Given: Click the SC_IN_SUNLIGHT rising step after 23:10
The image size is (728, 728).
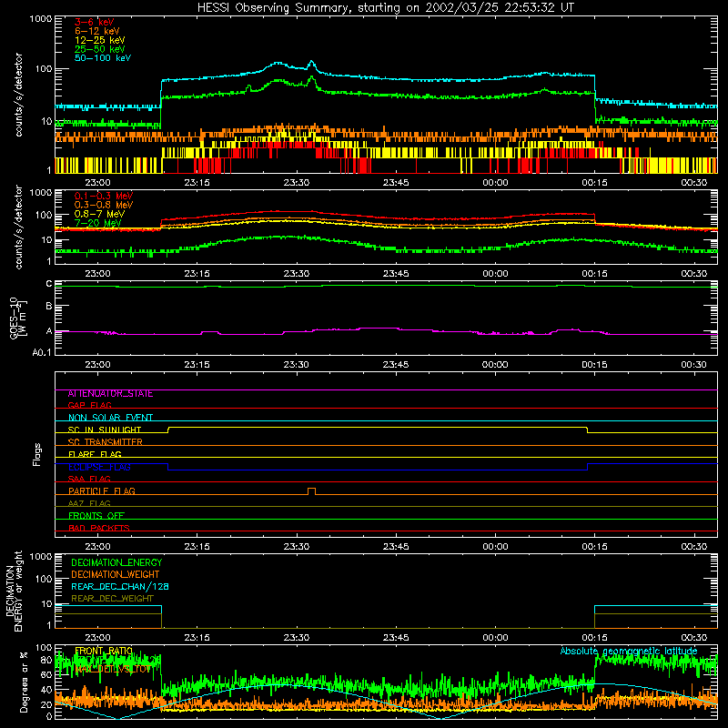Looking at the screenshot, I should 168,430.
